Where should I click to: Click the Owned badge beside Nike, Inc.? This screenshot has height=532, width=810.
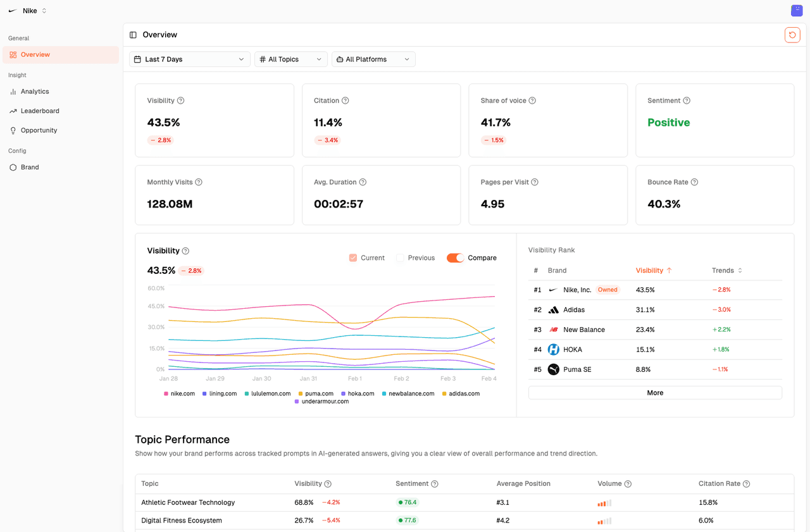(607, 290)
